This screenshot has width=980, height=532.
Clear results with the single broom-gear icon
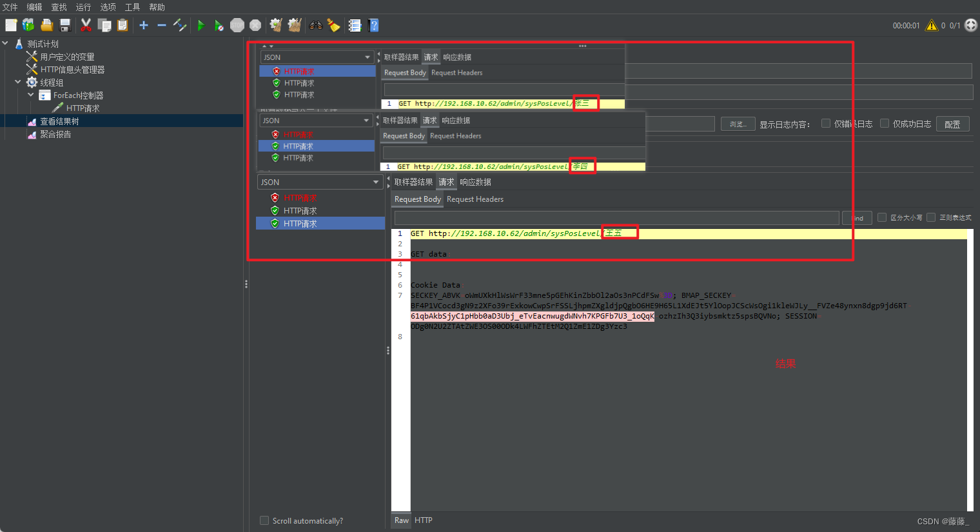pyautogui.click(x=276, y=25)
